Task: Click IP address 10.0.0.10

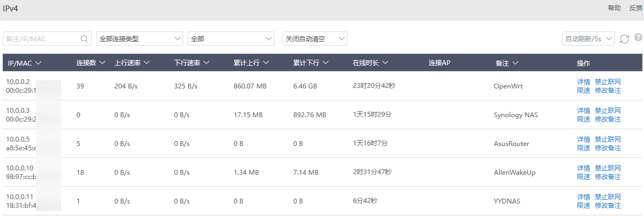Action: 19,168
